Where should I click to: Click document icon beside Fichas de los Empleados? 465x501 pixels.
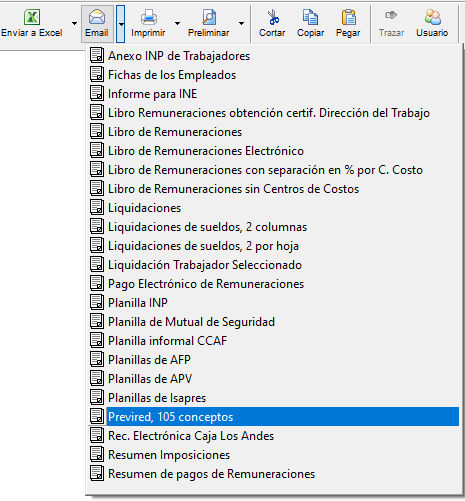click(97, 74)
